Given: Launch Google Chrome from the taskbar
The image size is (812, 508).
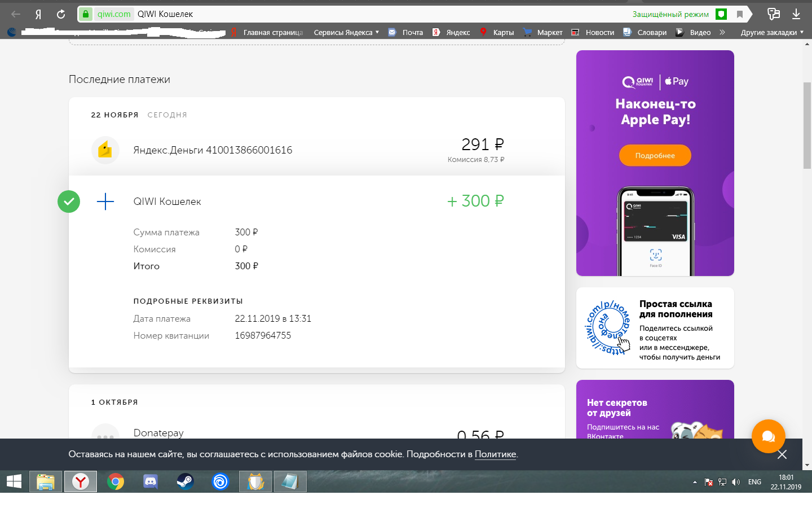Looking at the screenshot, I should coord(116,481).
